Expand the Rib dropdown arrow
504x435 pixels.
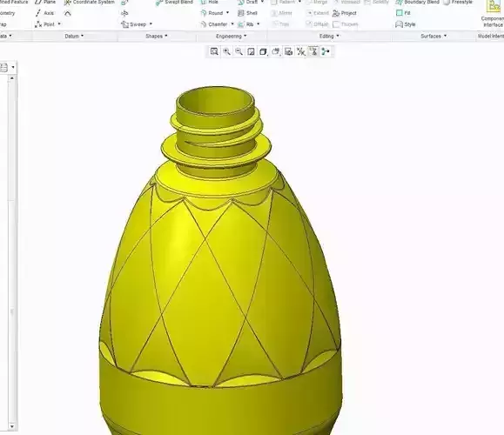coord(259,24)
